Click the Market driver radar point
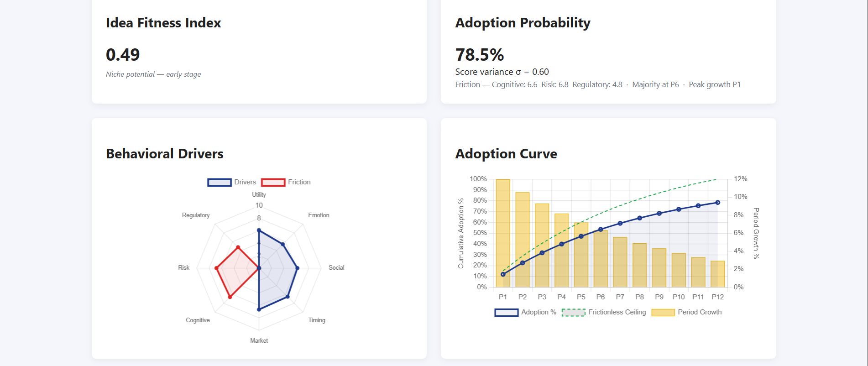Viewport: 868px width, 366px height. pos(259,309)
